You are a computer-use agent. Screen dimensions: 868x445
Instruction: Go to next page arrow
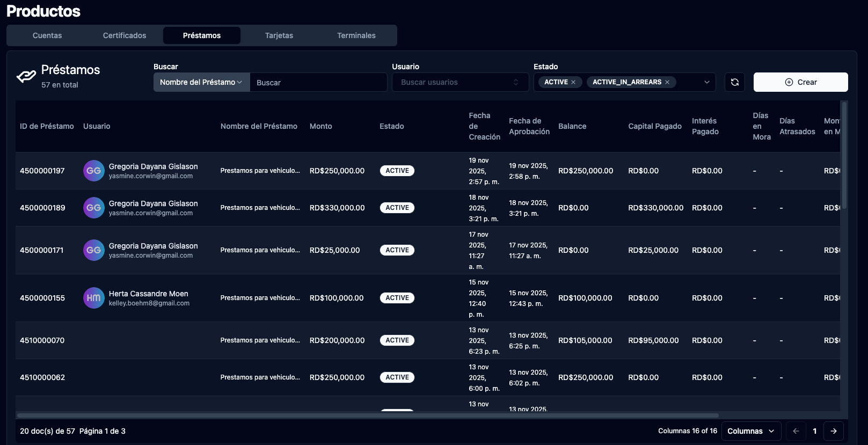tap(833, 431)
